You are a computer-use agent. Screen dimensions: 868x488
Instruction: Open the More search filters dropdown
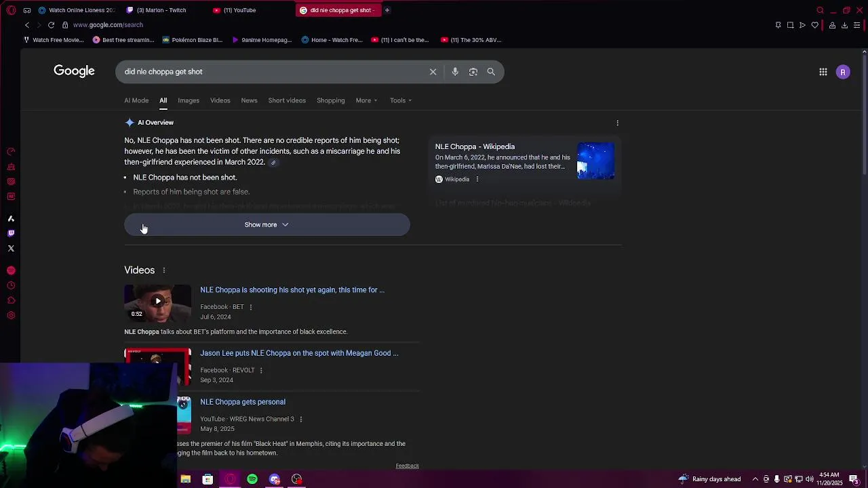(x=367, y=100)
